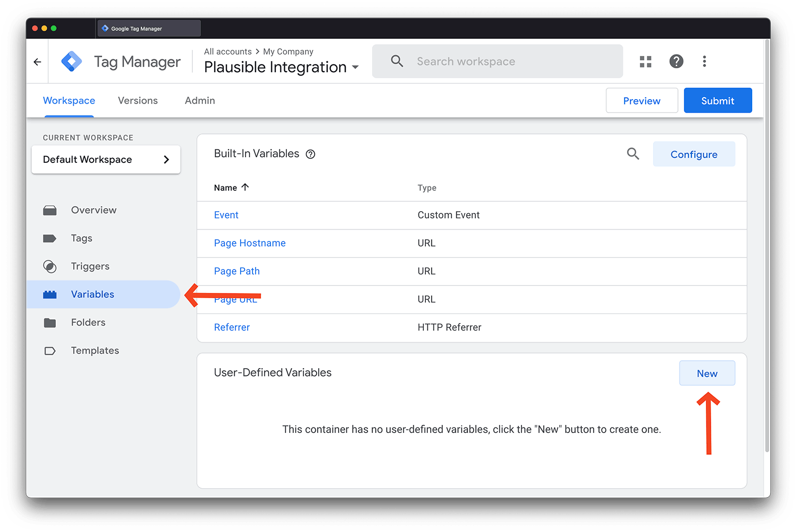797x532 pixels.
Task: Click the Tag Manager logo icon
Action: tap(72, 62)
